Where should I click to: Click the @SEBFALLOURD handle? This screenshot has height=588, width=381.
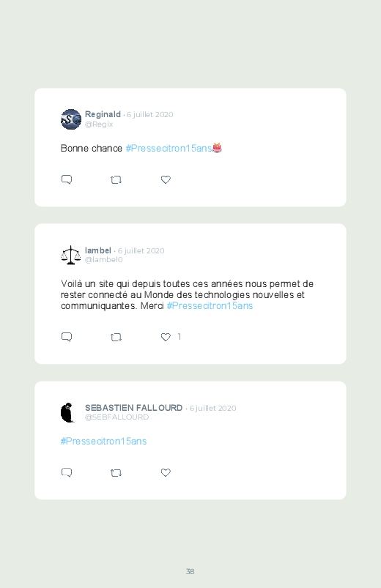[116, 417]
